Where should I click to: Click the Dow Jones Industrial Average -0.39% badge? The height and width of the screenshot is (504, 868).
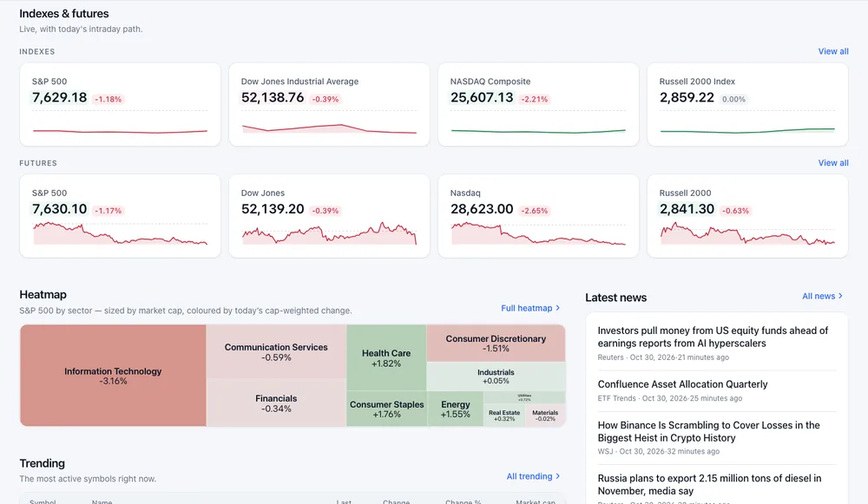325,99
